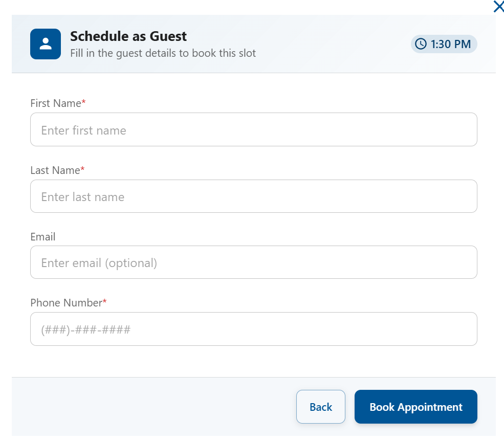Viewport: 504px width, 441px height.
Task: Click the optional Email input field
Action: (254, 262)
